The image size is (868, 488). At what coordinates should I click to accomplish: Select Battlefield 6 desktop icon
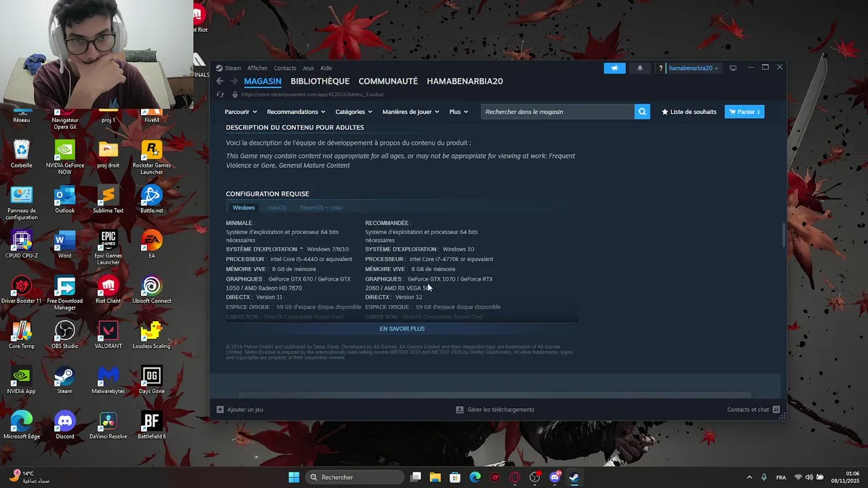152,426
